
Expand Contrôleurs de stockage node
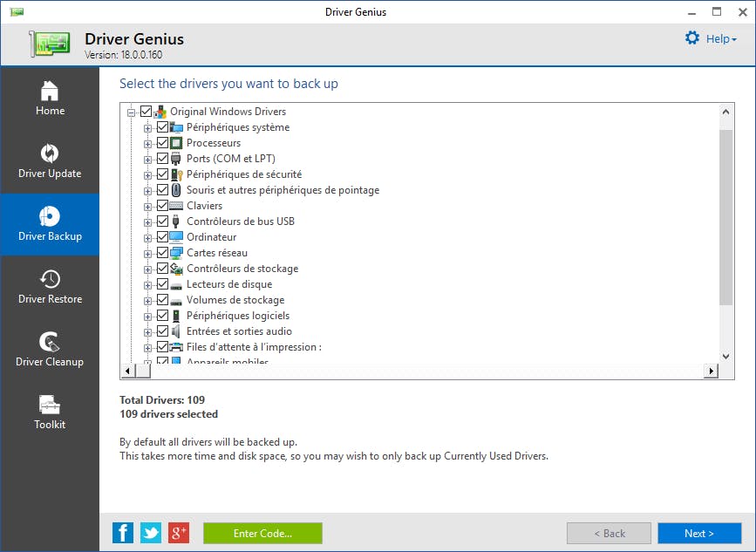147,269
